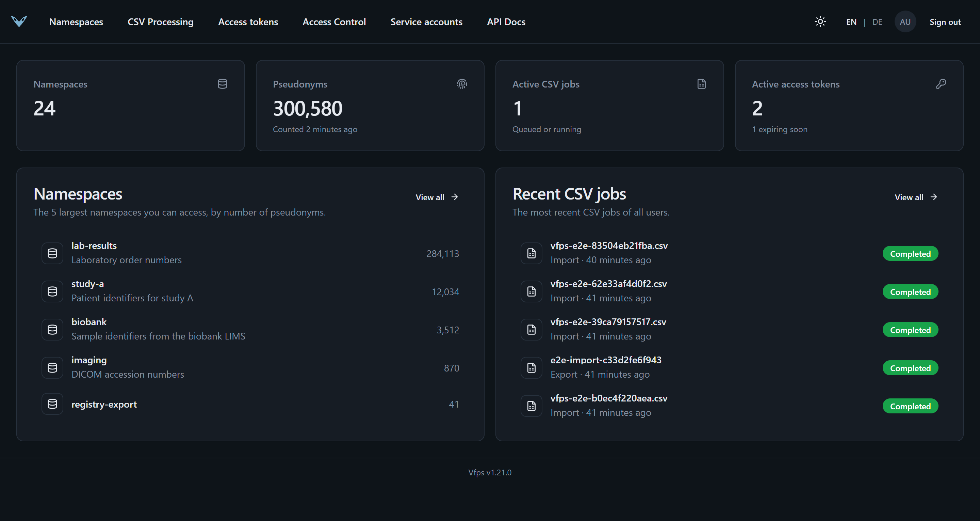Click Completed badge for vfps-e2e-39ca79157517.csv
The width and height of the screenshot is (980, 521).
pos(910,330)
